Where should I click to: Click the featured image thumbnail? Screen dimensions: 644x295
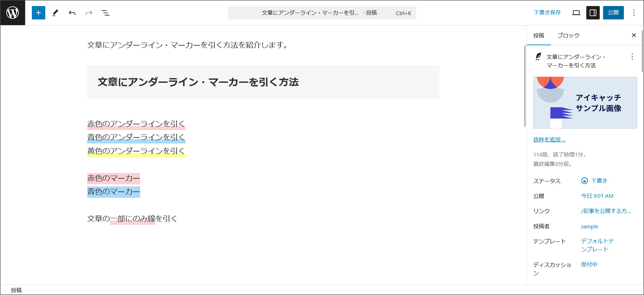(585, 103)
